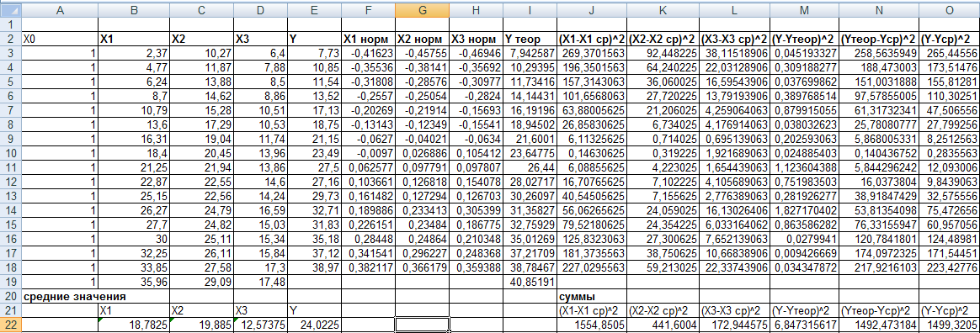Select row 22 header
The width and height of the screenshot is (980, 333).
[x=11, y=325]
